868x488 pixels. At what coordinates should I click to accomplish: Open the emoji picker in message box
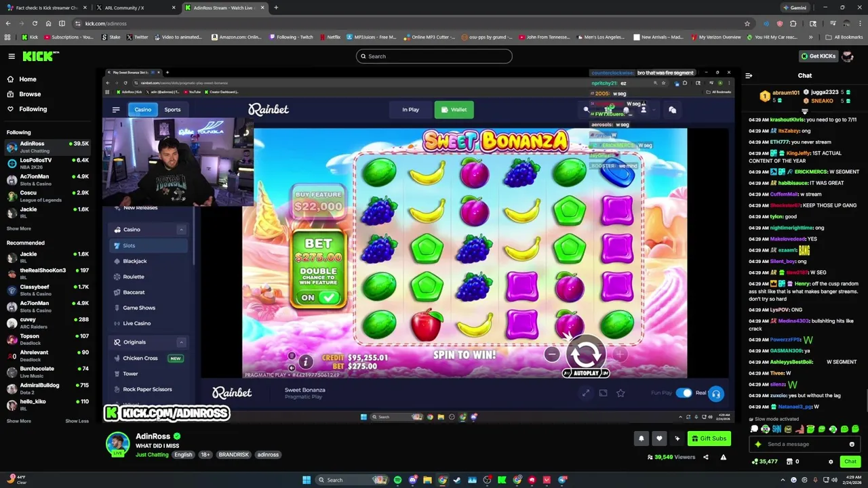[852, 444]
